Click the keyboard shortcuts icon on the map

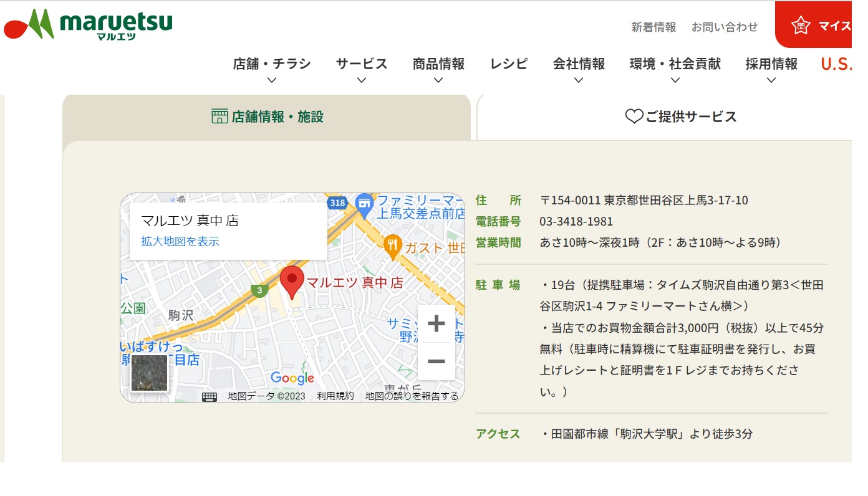click(x=210, y=397)
